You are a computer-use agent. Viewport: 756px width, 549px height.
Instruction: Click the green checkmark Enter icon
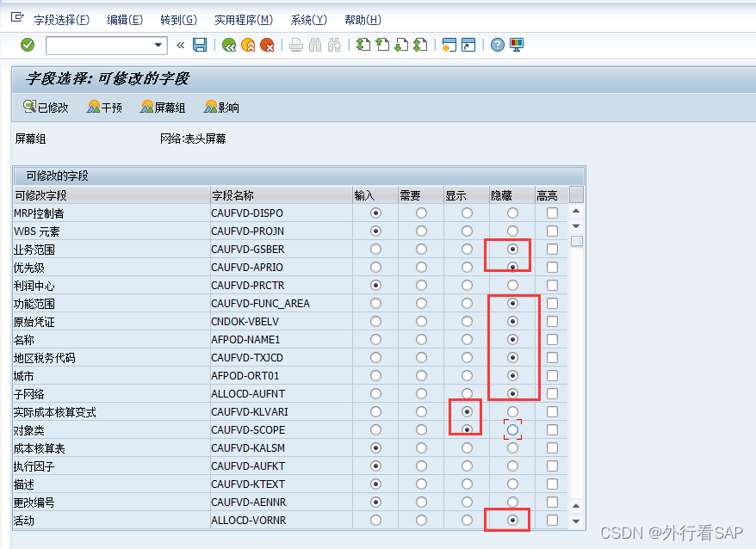(x=28, y=45)
